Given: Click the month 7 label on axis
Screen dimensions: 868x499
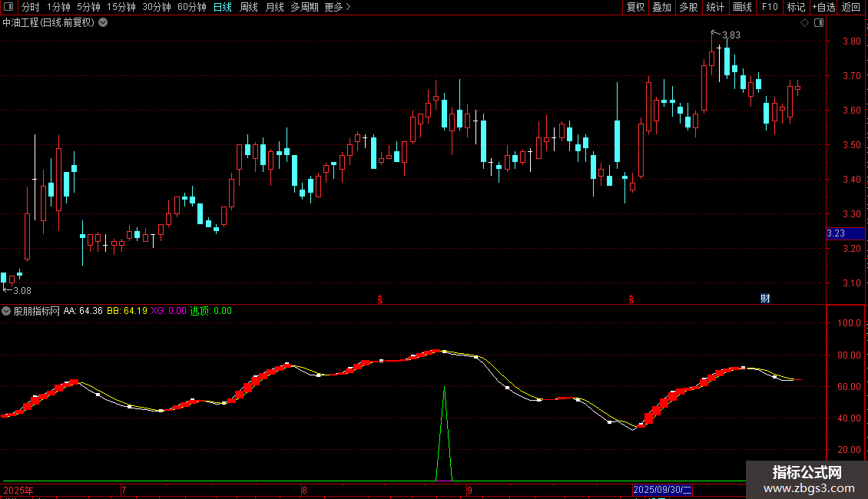Looking at the screenshot, I should (x=124, y=490).
